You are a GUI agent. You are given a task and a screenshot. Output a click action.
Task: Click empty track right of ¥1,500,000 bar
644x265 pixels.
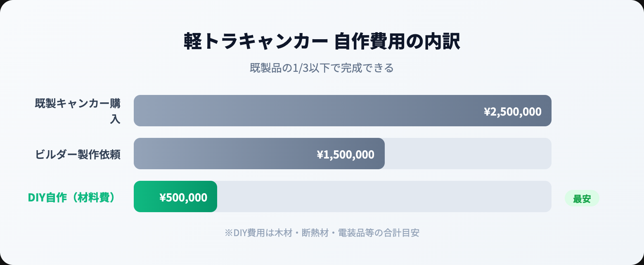point(468,154)
